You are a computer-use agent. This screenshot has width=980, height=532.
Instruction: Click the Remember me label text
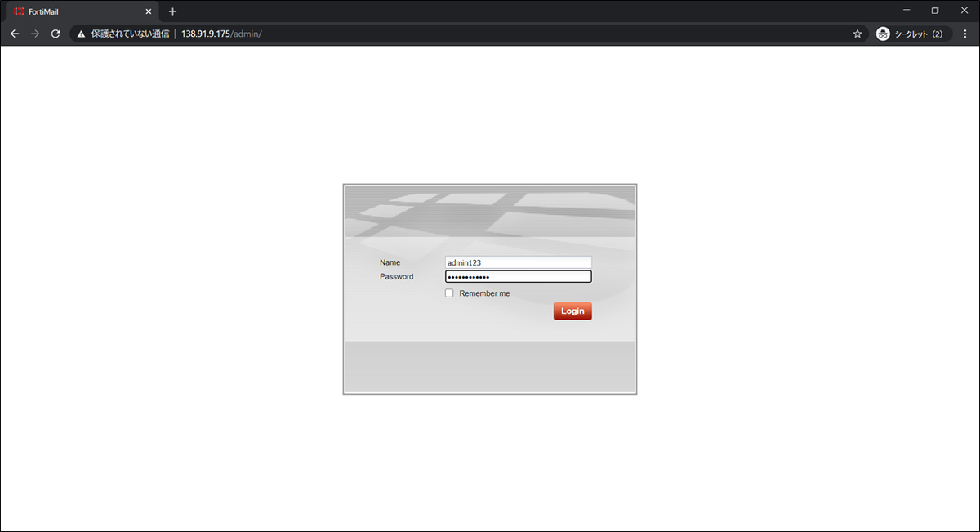pos(484,293)
